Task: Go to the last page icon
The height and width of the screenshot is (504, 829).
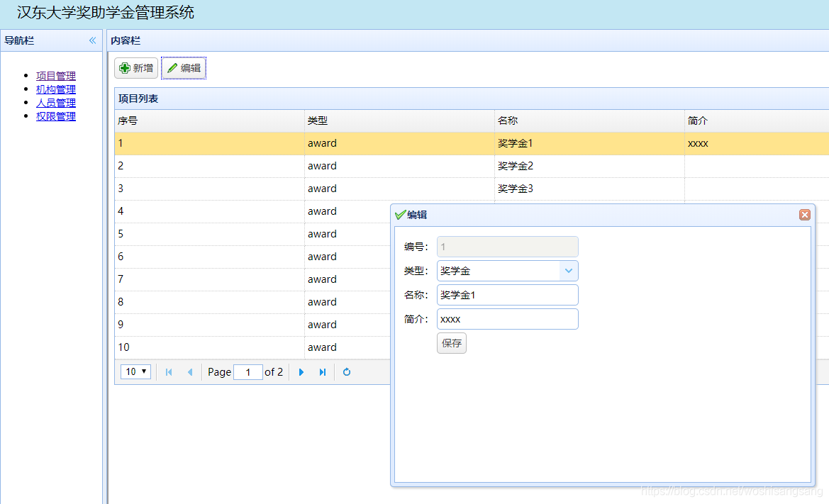Action: pyautogui.click(x=323, y=372)
